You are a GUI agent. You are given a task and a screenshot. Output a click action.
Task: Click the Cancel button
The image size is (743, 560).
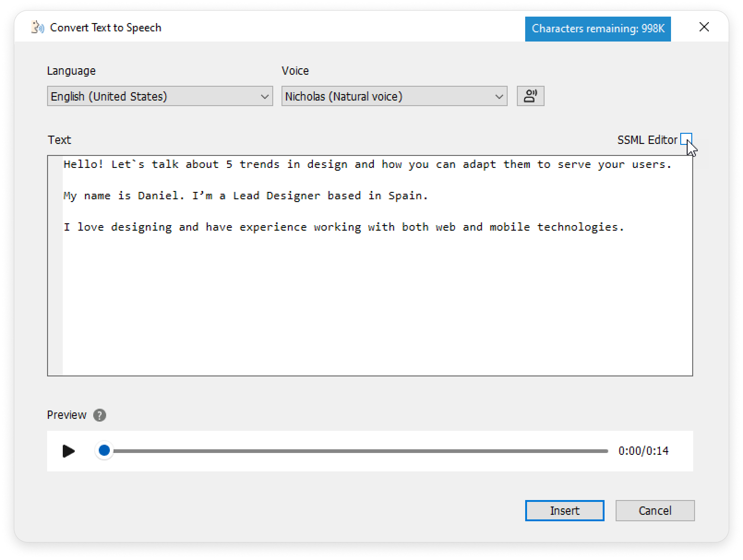(655, 511)
